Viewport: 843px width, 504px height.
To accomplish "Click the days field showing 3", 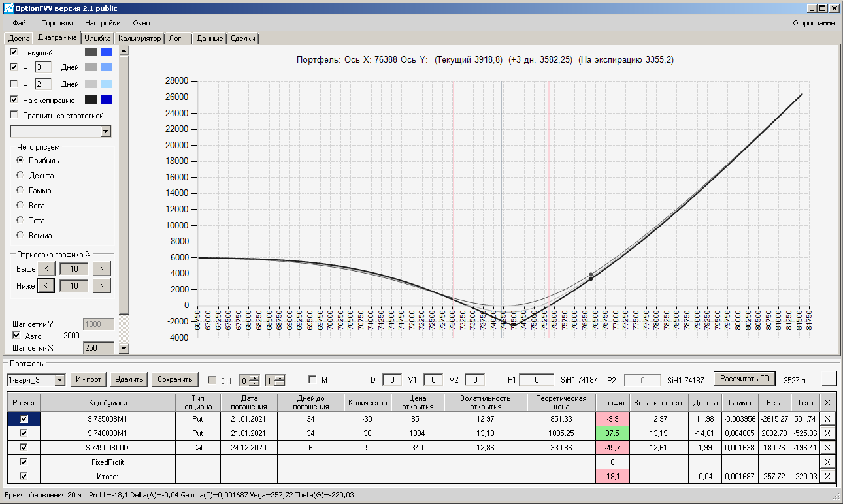I will 42,67.
